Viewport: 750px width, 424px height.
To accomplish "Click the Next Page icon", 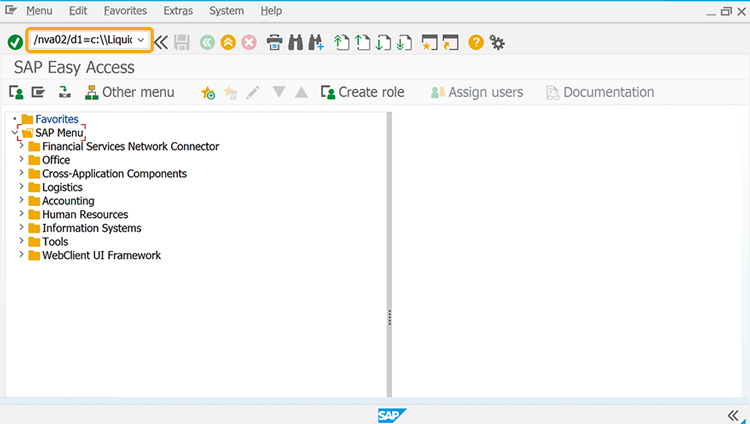I will pos(384,42).
